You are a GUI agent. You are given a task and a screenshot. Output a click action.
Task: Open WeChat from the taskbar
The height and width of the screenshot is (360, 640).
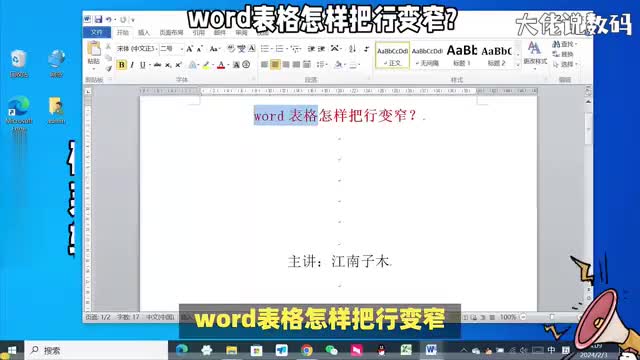pyautogui.click(x=331, y=350)
